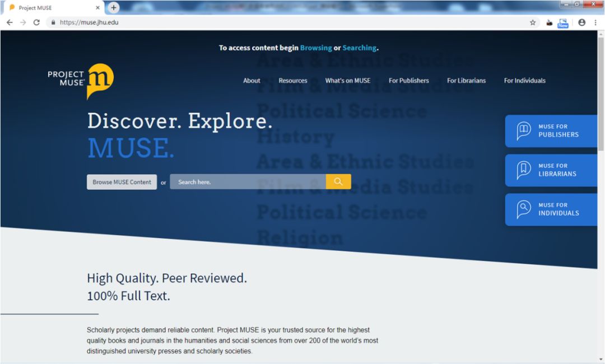Viewport: 605px width, 364px height.
Task: Open the About menu
Action: point(252,81)
